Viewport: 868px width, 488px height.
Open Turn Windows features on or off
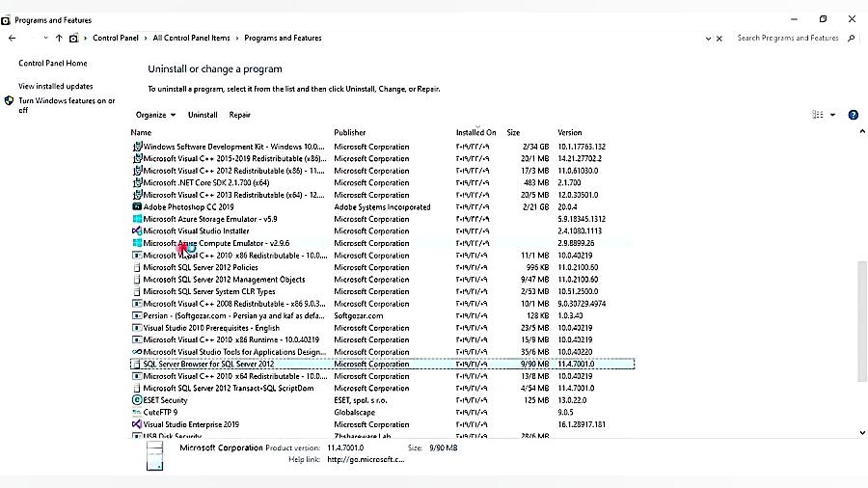coord(67,105)
